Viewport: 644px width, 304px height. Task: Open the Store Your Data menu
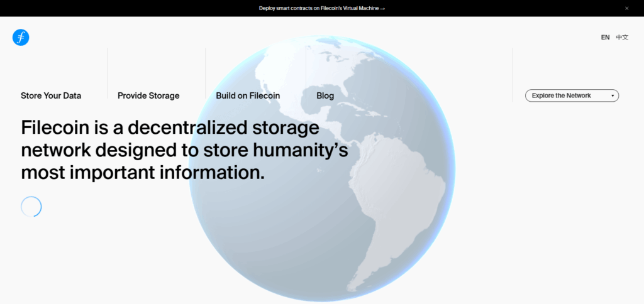(x=51, y=96)
